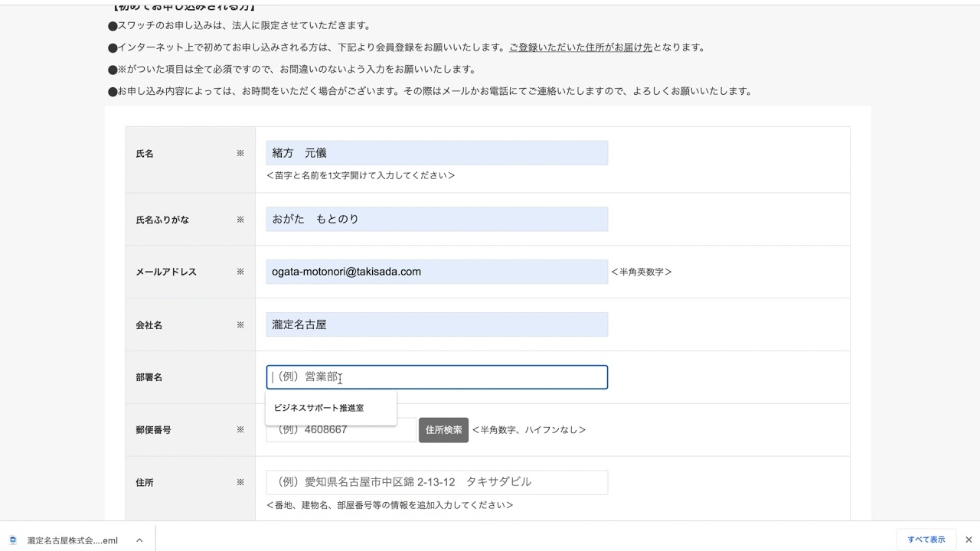Click the ＜半角英数字＞ hint text
Image resolution: width=980 pixels, height=551 pixels.
pyautogui.click(x=642, y=272)
